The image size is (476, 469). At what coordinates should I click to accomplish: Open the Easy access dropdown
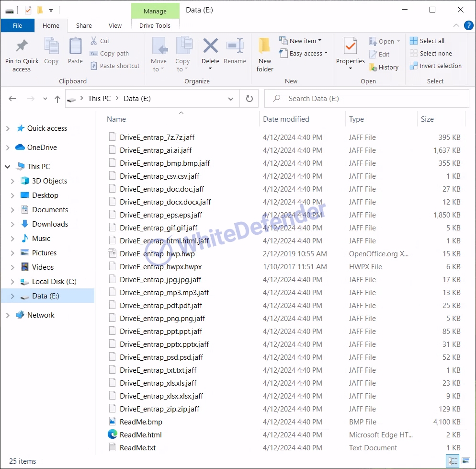(x=326, y=53)
